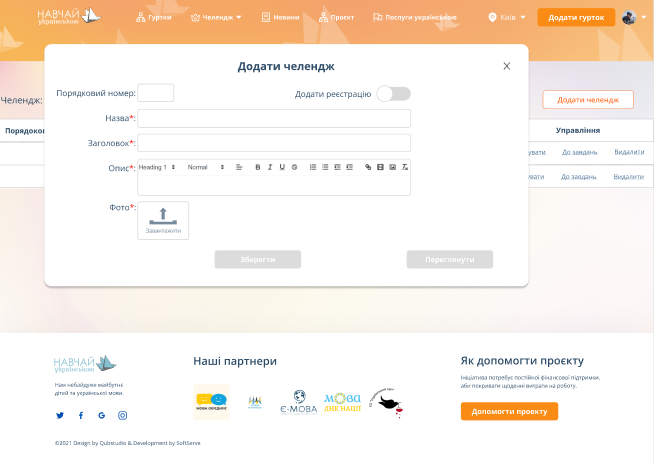This screenshot has height=463, width=654.
Task: Click first row's До завдань link
Action: coord(579,152)
